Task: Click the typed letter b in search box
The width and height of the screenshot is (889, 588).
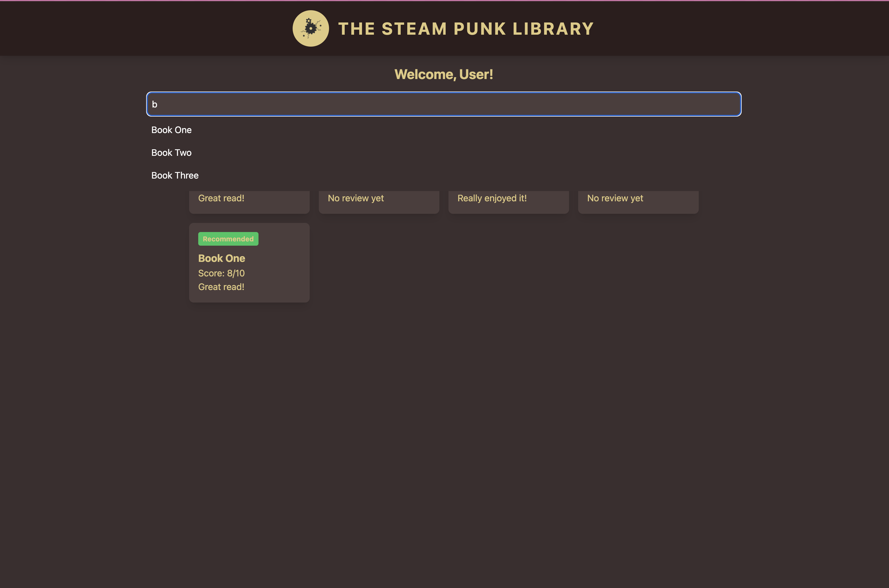Action: (154, 105)
